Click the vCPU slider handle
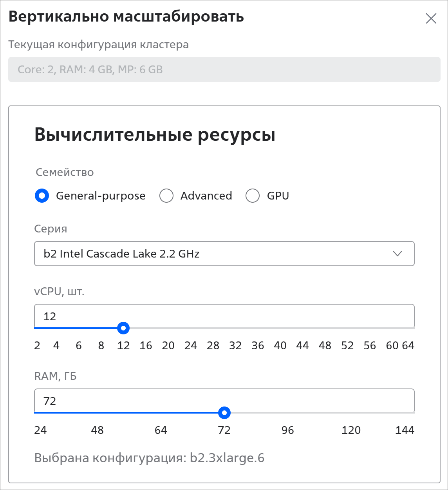This screenshot has height=490, width=448. [x=123, y=328]
